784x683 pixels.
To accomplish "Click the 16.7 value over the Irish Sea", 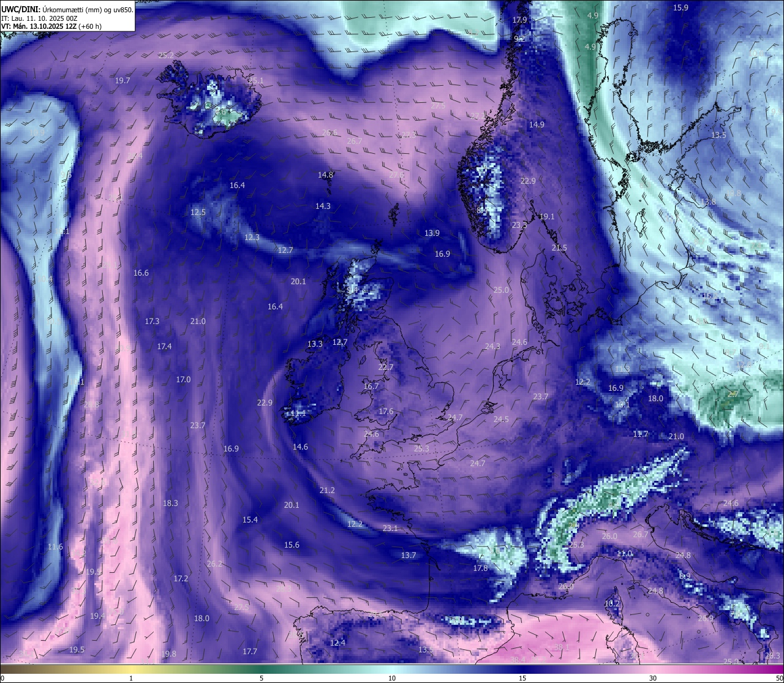I will (371, 386).
